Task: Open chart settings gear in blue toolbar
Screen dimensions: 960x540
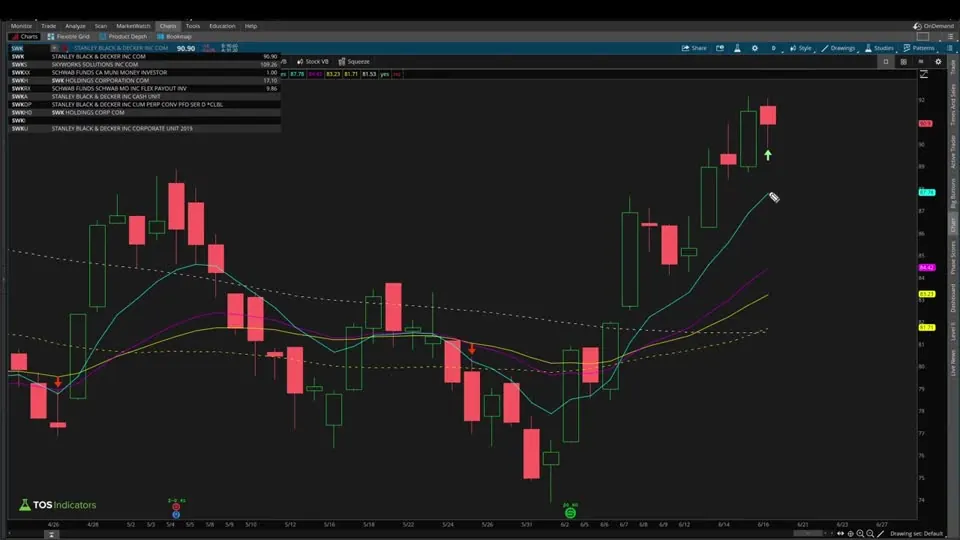Action: (755, 48)
